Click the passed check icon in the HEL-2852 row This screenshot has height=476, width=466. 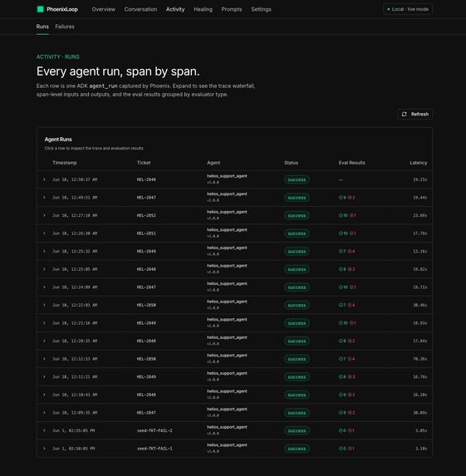(341, 215)
